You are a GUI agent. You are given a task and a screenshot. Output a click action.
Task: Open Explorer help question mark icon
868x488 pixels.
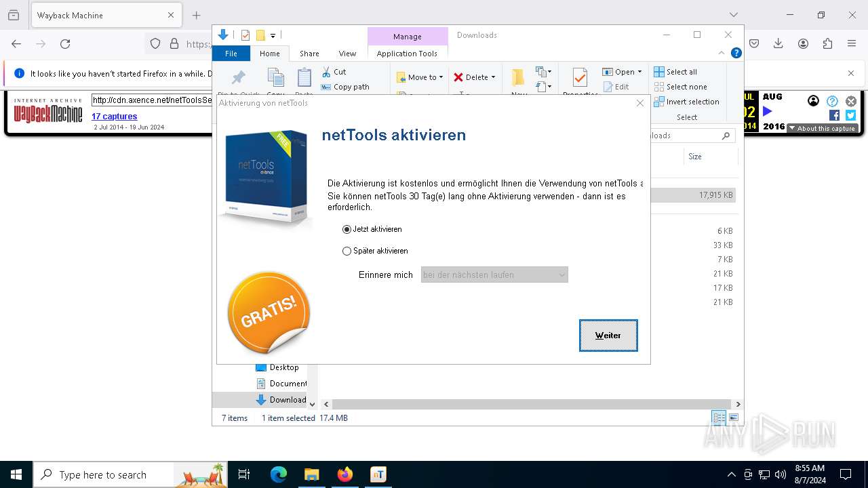(736, 53)
